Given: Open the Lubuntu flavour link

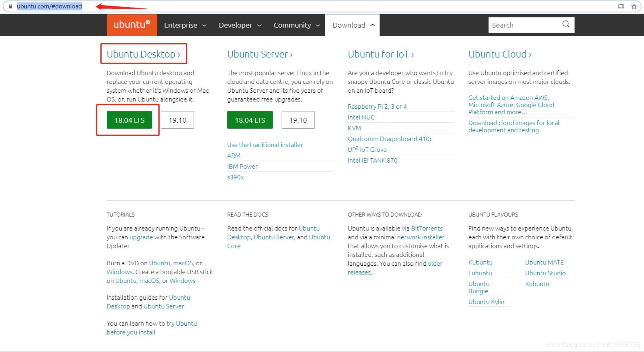Looking at the screenshot, I should [x=480, y=273].
